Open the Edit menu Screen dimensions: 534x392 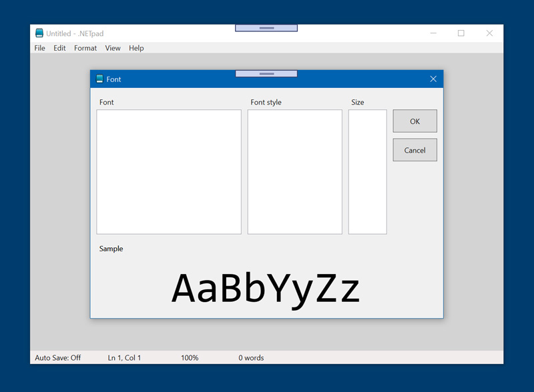point(59,48)
